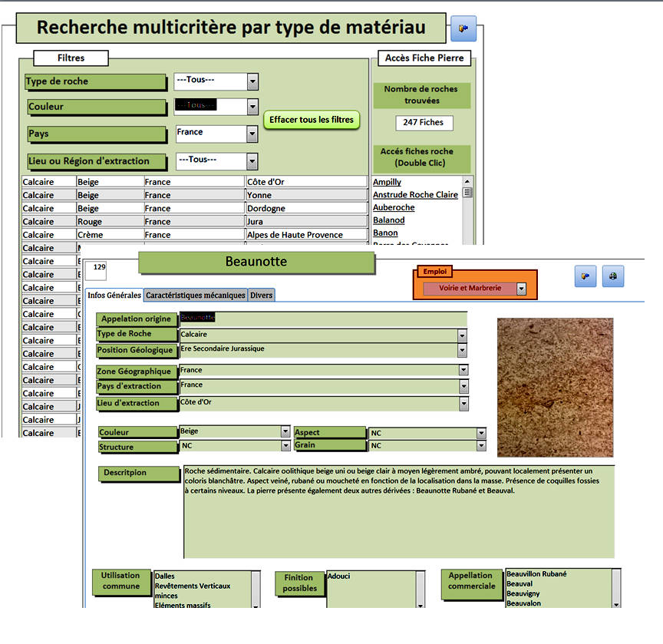The height and width of the screenshot is (644, 663).
Task: Open the Type de roche filter dropdown
Action: click(x=252, y=81)
